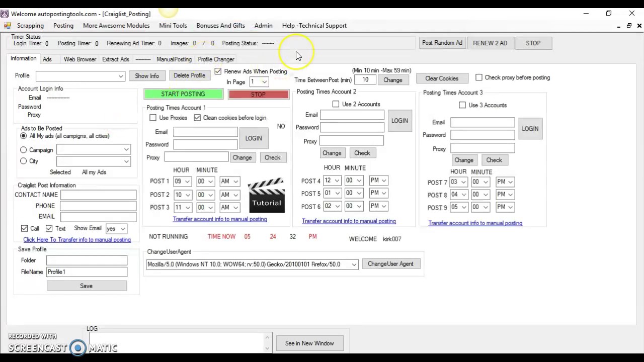Select the City radio button

[x=23, y=161]
